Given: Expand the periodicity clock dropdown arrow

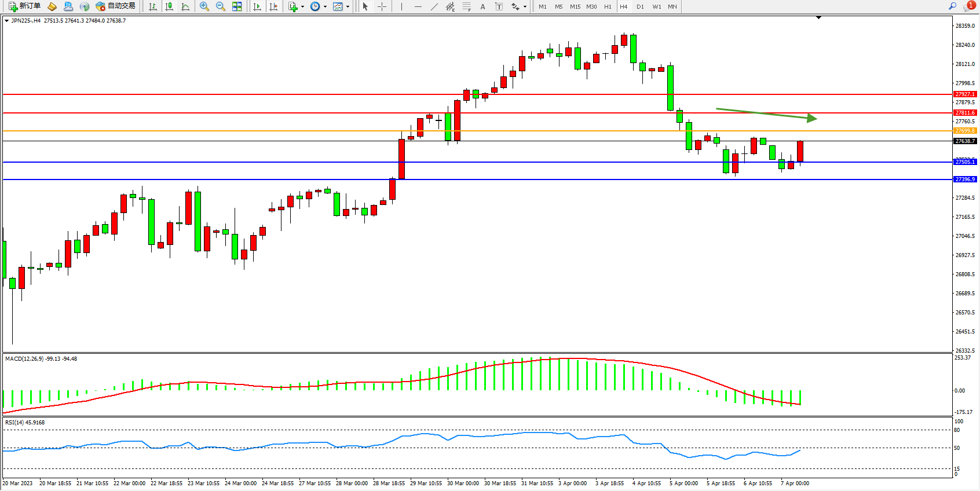Looking at the screenshot, I should pyautogui.click(x=325, y=7).
